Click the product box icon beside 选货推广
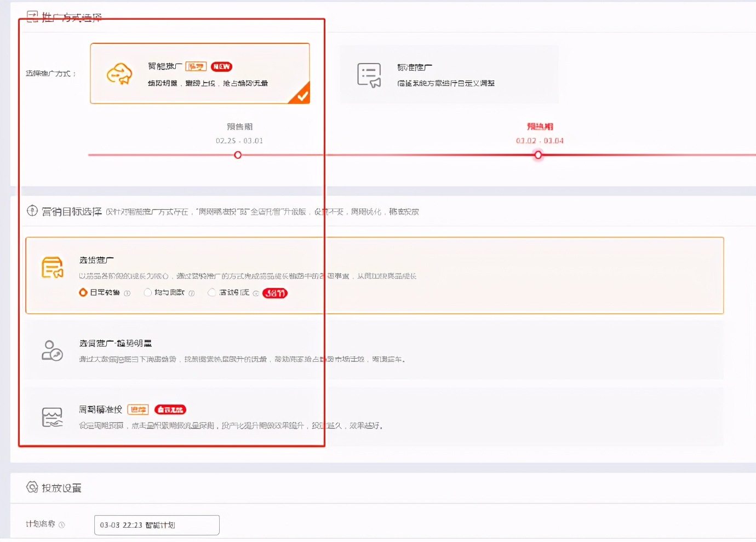Image resolution: width=756 pixels, height=542 pixels. pos(52,268)
